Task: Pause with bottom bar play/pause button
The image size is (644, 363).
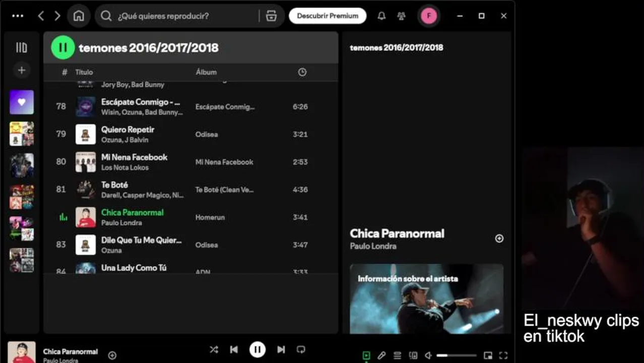Action: [257, 349]
